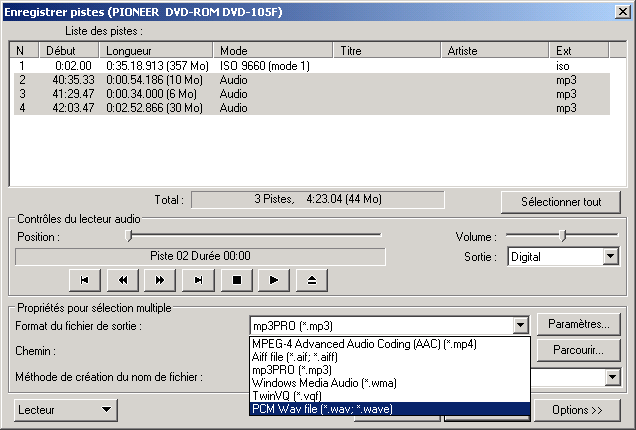This screenshot has width=636, height=430.
Task: Open the Lecteur dropdown button
Action: (66, 409)
